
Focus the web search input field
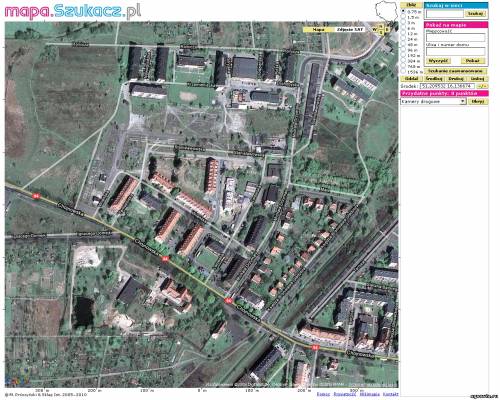(x=445, y=14)
